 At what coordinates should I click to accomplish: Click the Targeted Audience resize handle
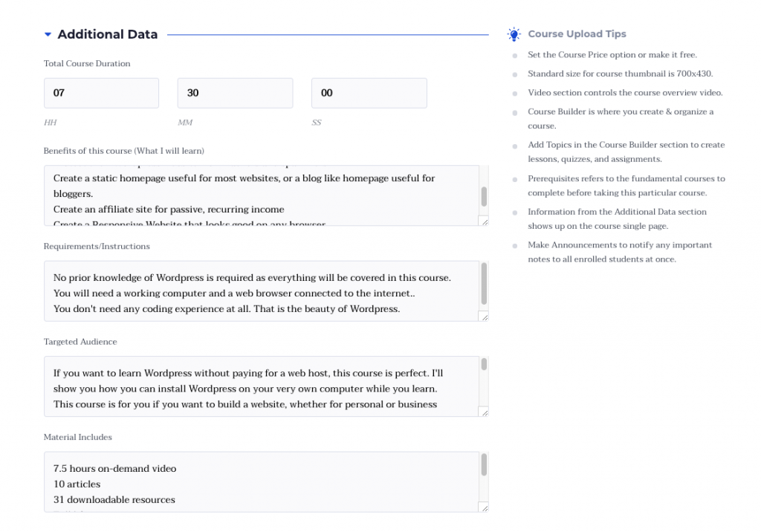(x=485, y=412)
